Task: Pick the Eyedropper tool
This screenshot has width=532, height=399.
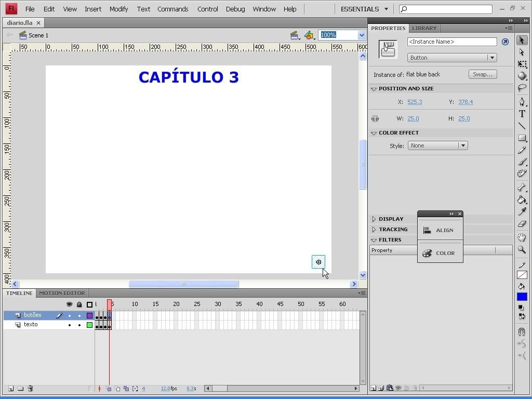Action: coord(522,212)
